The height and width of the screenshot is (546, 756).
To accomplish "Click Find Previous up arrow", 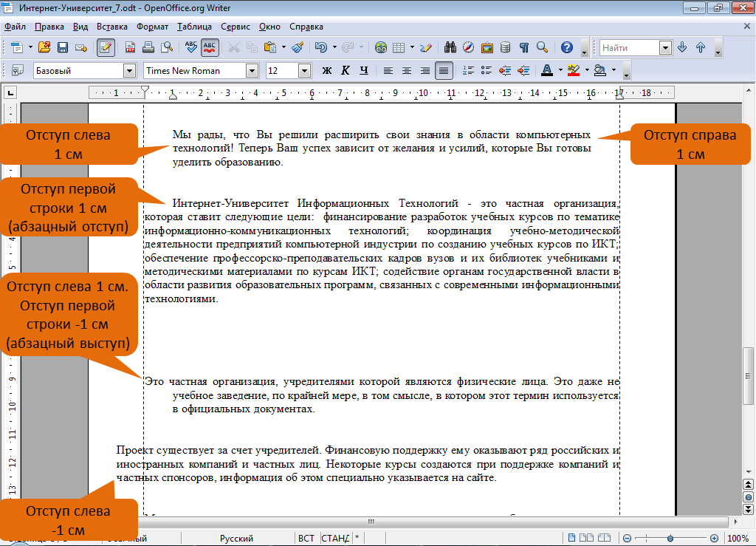I will click(x=701, y=47).
